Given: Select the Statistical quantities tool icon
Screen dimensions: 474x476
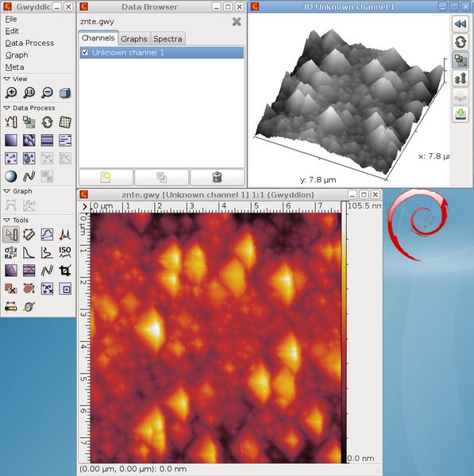Looking at the screenshot, I should [11, 252].
